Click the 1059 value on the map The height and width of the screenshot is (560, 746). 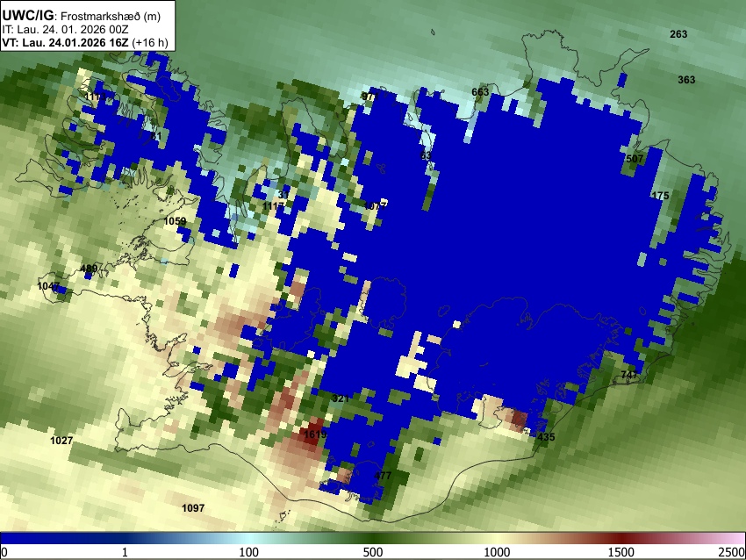[x=175, y=221]
